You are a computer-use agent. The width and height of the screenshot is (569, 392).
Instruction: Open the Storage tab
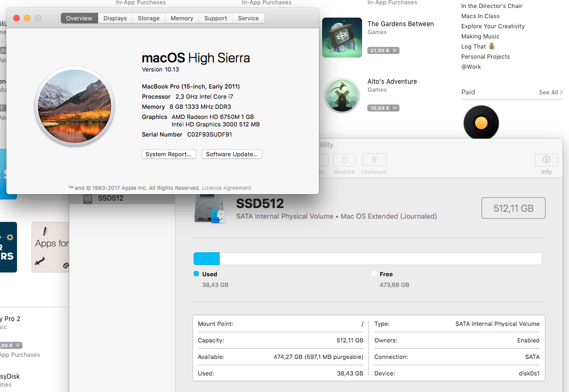click(x=148, y=18)
